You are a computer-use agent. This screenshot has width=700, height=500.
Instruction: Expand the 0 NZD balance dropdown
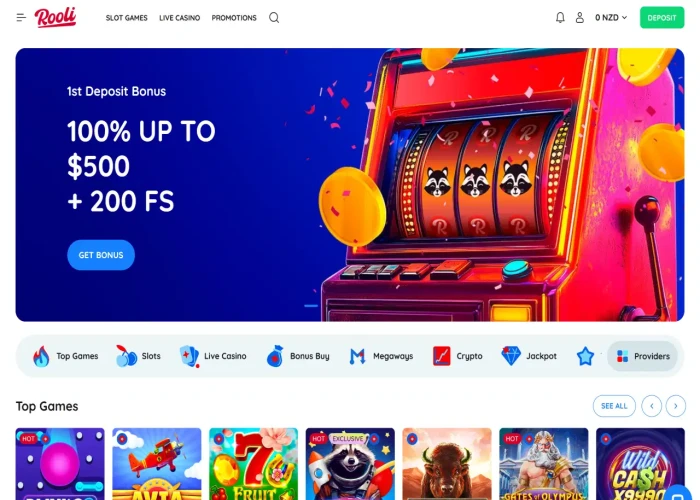point(611,18)
